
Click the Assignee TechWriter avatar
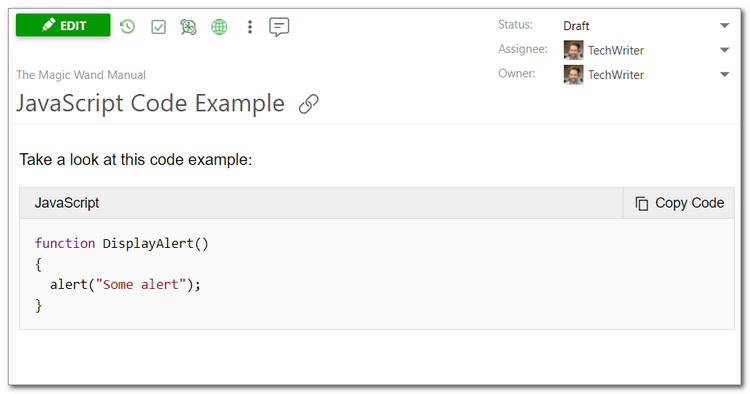[574, 50]
